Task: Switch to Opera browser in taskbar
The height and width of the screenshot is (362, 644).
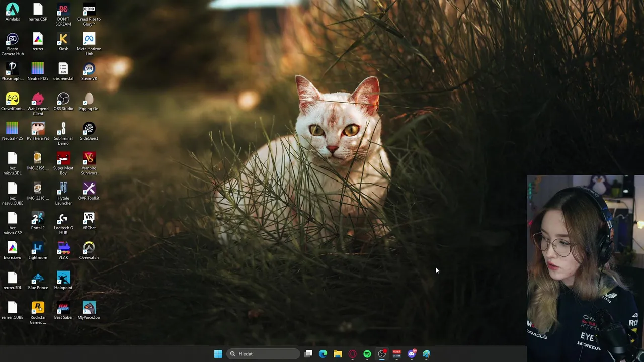Action: pos(352,354)
